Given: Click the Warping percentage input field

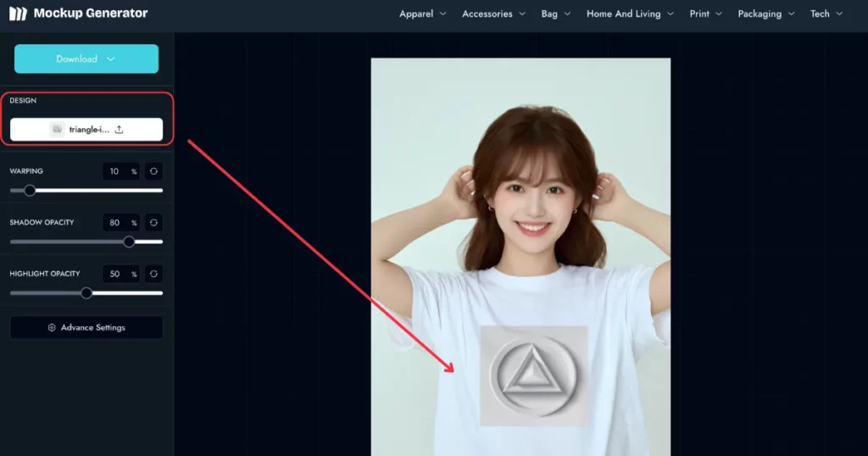Looking at the screenshot, I should (115, 171).
